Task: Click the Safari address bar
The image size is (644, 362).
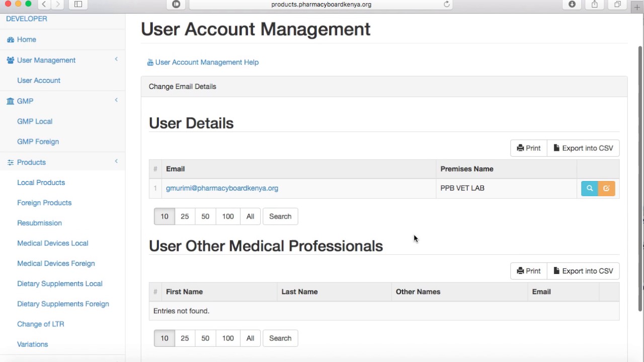Action: [321, 5]
